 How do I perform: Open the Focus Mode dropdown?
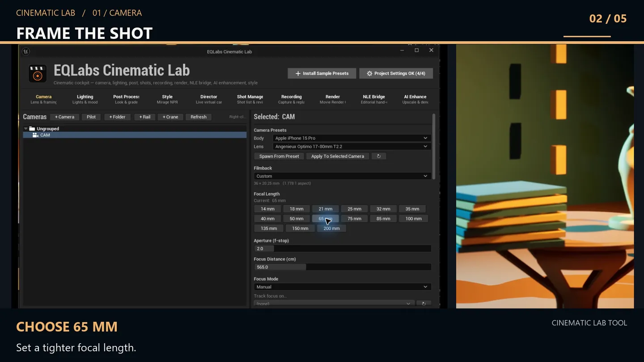(342, 287)
